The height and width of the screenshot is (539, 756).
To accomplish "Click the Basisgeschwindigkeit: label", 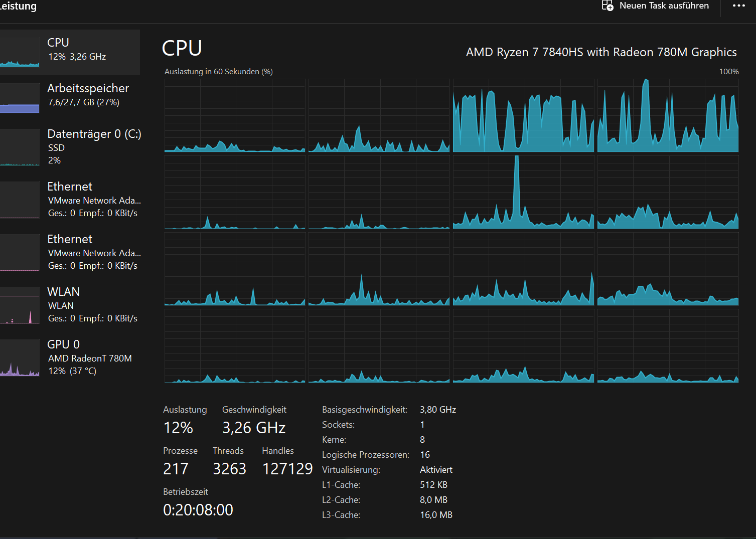I will (365, 410).
